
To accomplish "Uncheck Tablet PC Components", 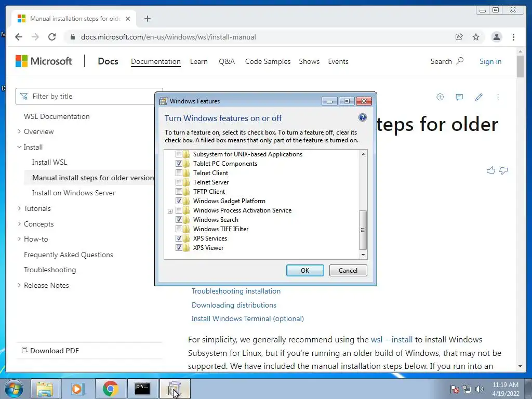I will point(179,164).
